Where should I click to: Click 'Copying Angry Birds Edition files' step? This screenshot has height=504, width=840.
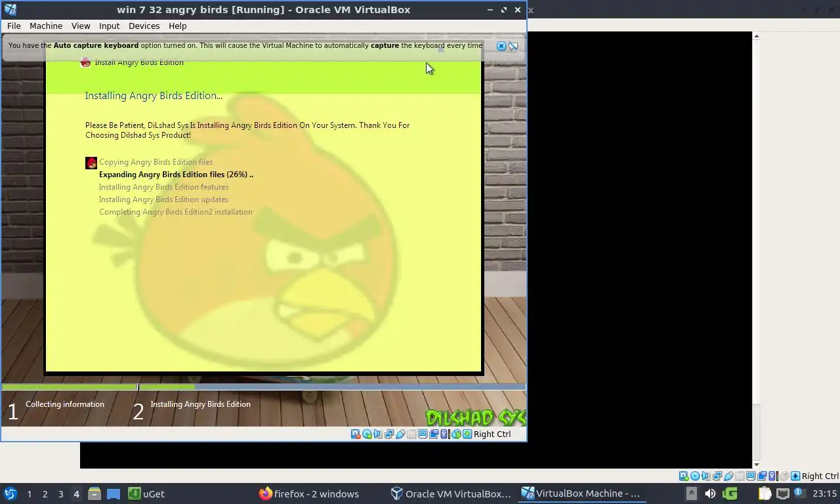(156, 162)
